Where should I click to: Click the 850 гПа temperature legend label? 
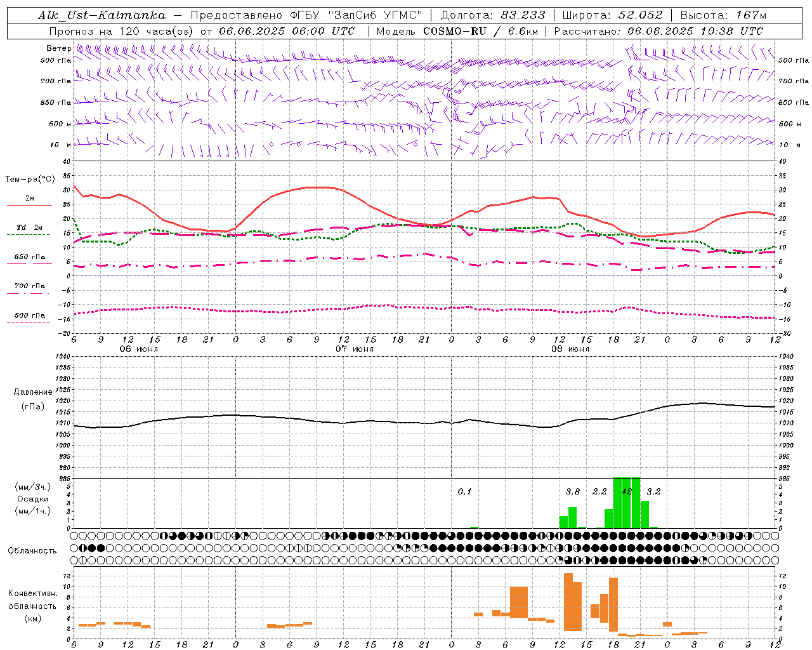coord(29,256)
